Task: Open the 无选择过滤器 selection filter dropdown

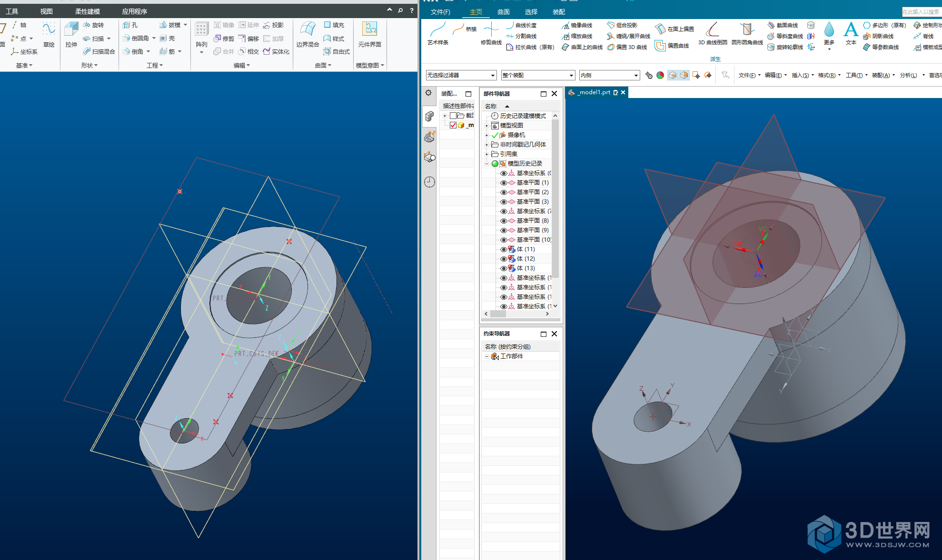Action: [x=461, y=75]
